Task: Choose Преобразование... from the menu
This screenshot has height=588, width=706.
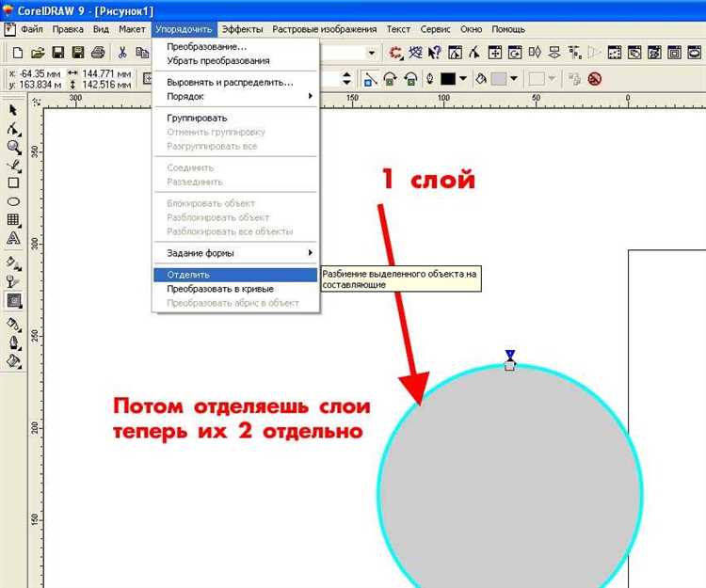Action: tap(235, 46)
